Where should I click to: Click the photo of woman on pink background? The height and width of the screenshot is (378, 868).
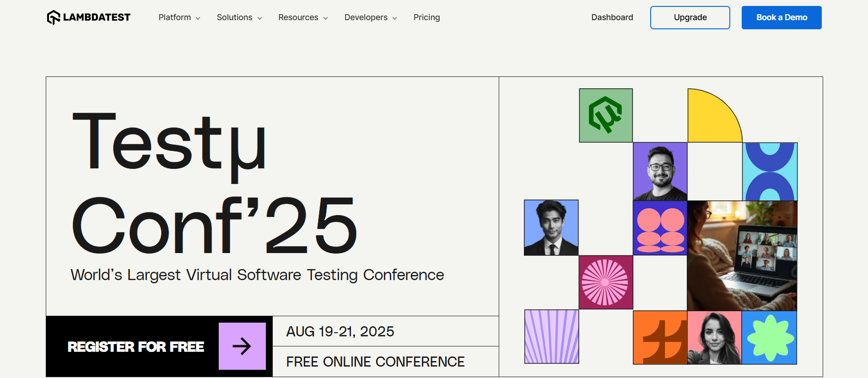pyautogui.click(x=714, y=338)
